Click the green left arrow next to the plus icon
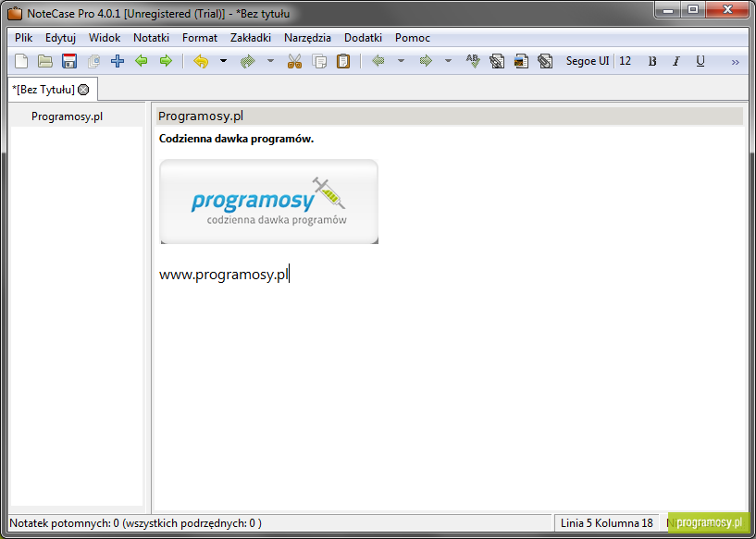The height and width of the screenshot is (539, 756). click(142, 61)
